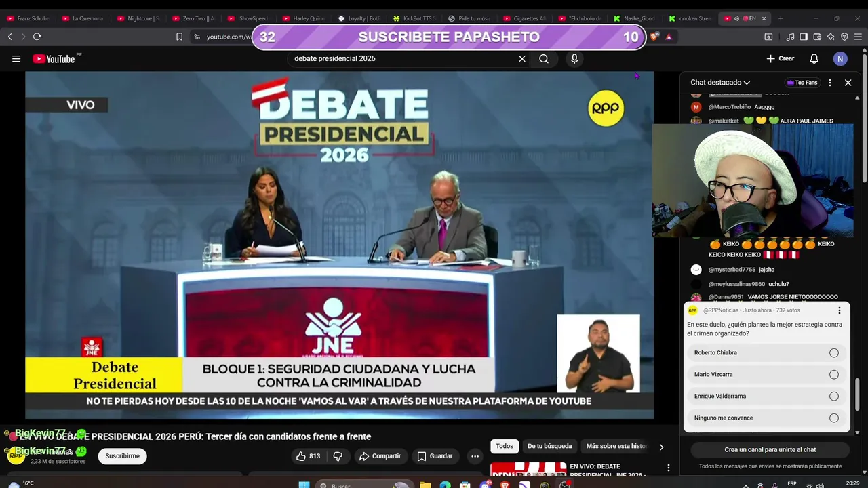This screenshot has height=488, width=868.
Task: Open the poll's three-dot menu
Action: pos(840,310)
